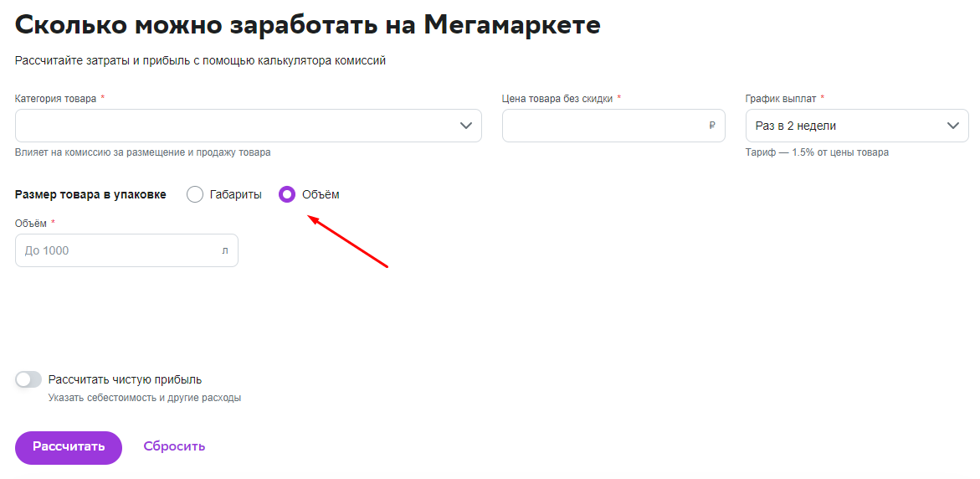Open the Категория товара dropdown
The height and width of the screenshot is (479, 980).
pyautogui.click(x=248, y=126)
